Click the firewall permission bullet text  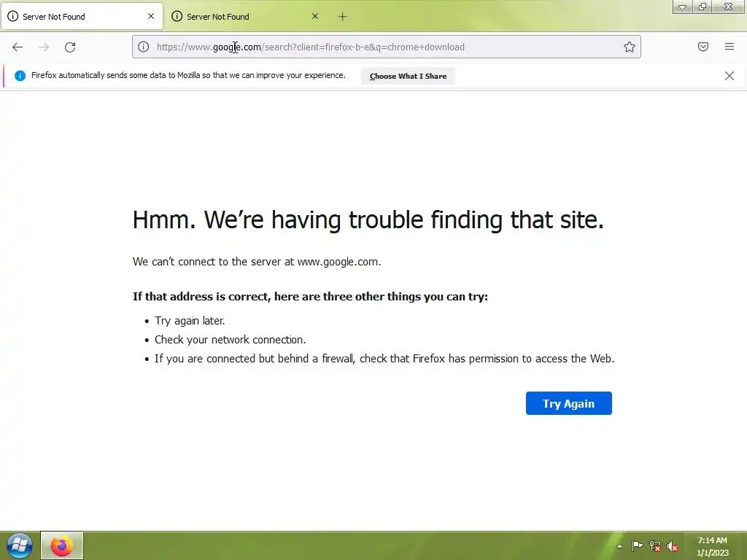point(384,359)
